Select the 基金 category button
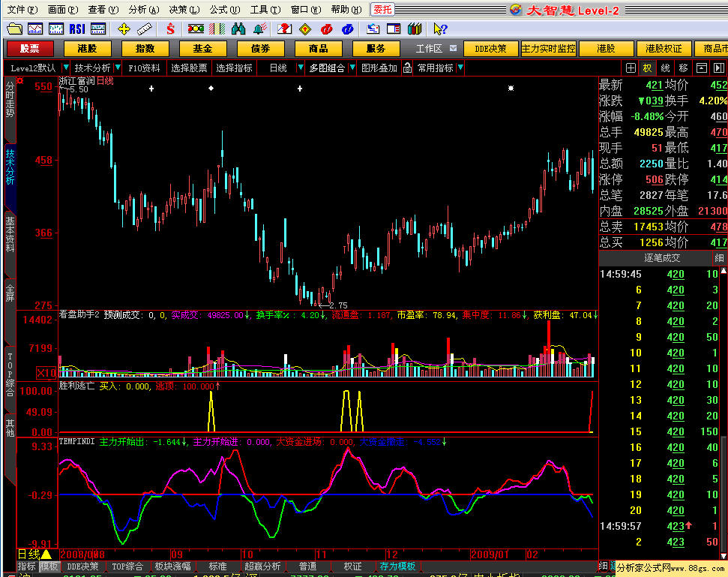 point(203,48)
